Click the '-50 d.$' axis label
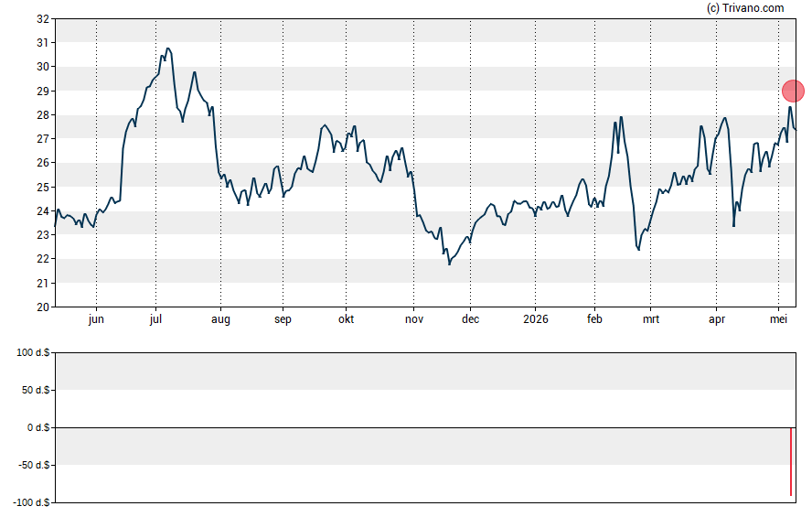812x517 pixels. 34,465
